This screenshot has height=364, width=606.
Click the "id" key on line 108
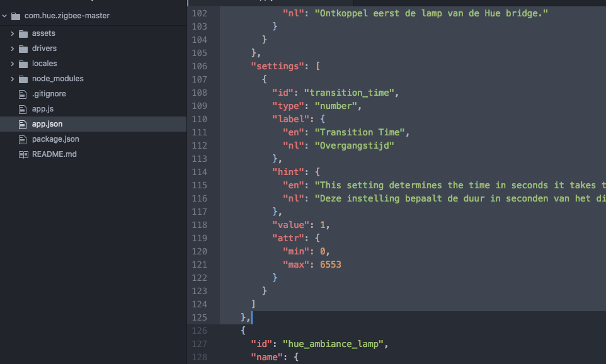(283, 93)
